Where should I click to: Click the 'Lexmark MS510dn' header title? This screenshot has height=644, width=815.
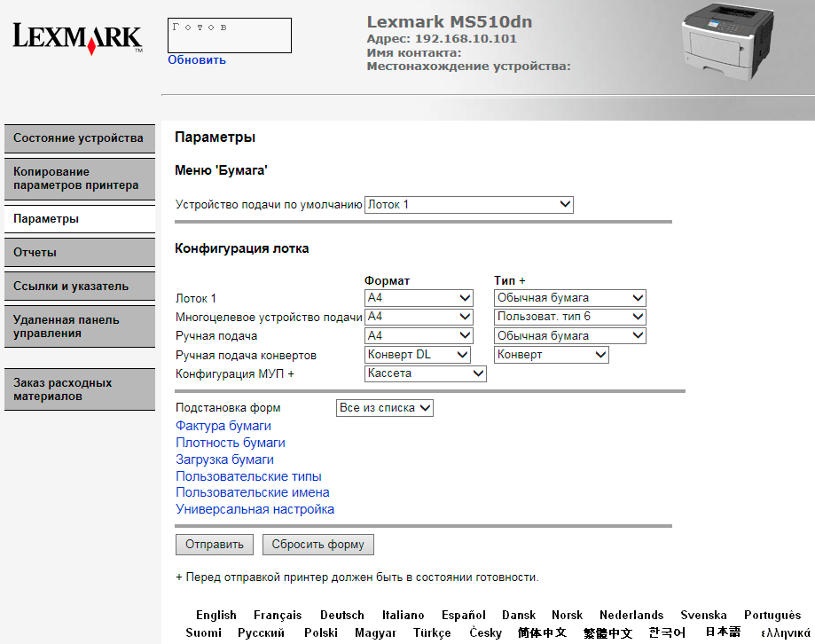450,22
